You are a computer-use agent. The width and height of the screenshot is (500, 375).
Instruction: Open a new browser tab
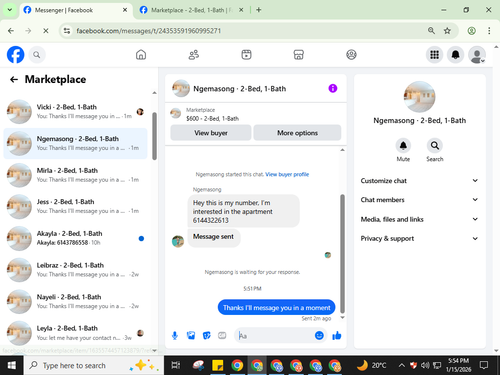coord(259,10)
